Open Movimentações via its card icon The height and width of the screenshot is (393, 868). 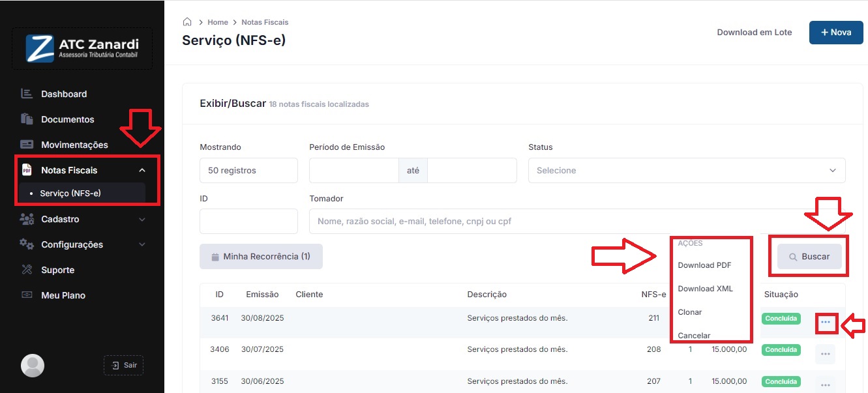point(27,145)
